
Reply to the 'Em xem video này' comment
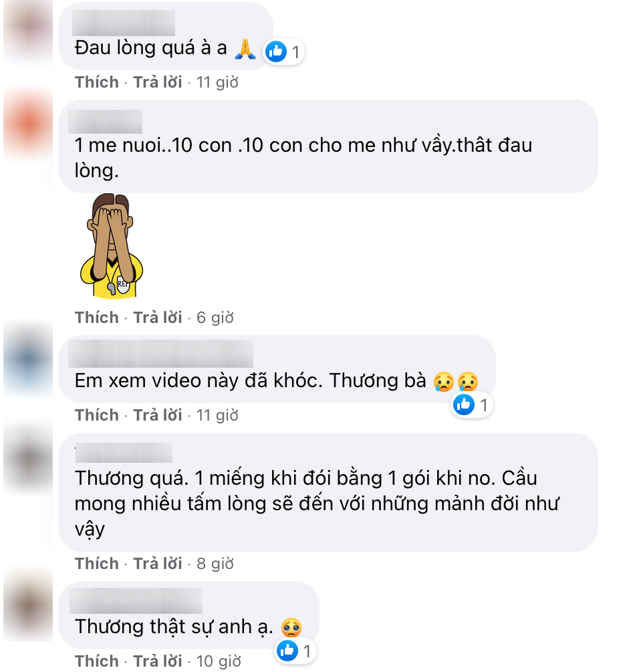(x=157, y=415)
